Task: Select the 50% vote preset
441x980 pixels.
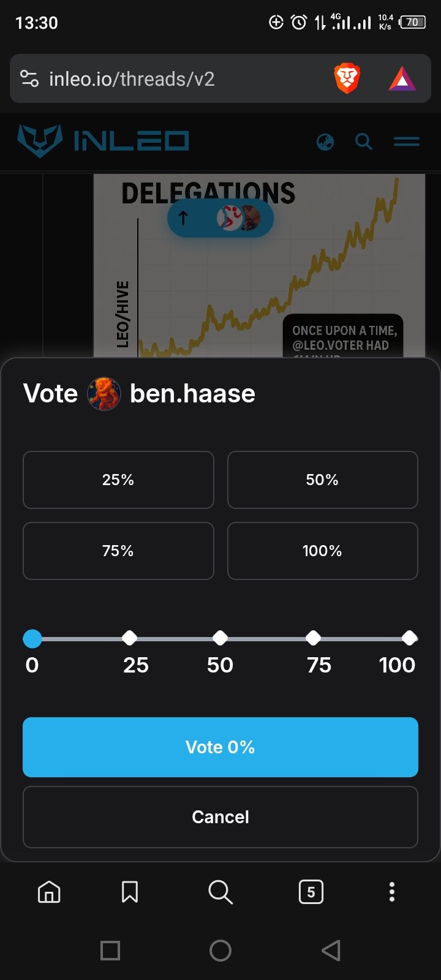Action: click(x=323, y=480)
